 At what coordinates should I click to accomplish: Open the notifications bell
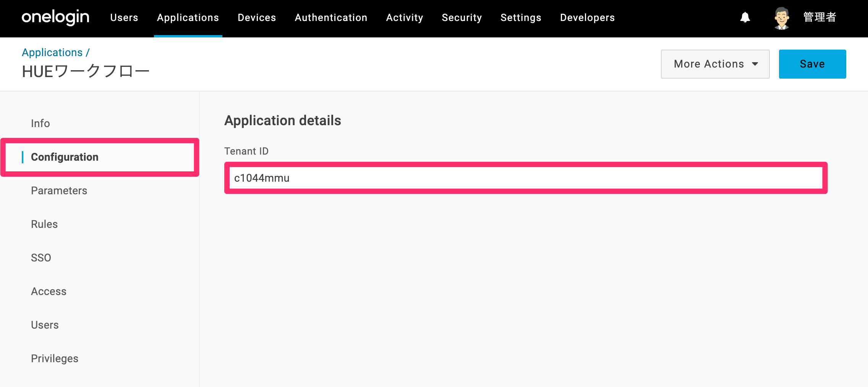tap(745, 18)
